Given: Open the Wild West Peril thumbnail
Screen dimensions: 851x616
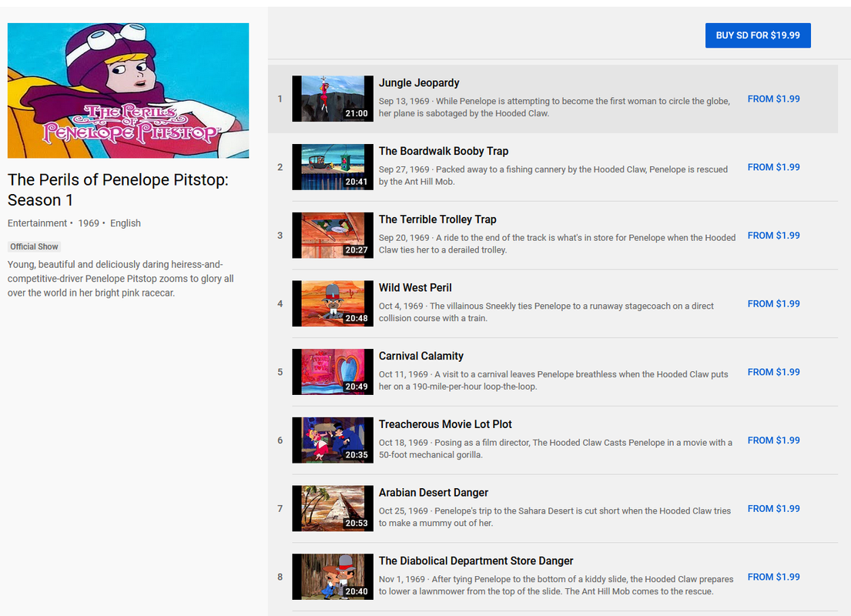Looking at the screenshot, I should coord(333,304).
